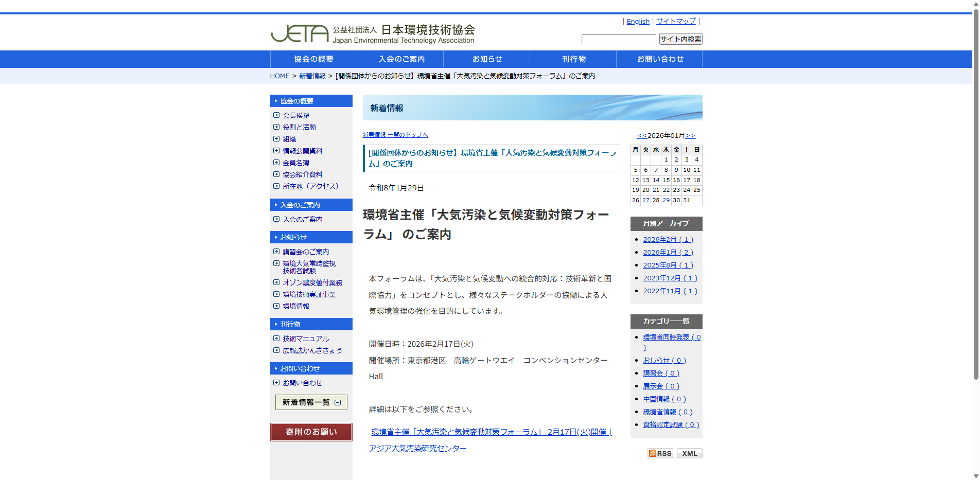This screenshot has height=480, width=980.
Task: Click the plus icon beside 組織
Action: tap(276, 139)
